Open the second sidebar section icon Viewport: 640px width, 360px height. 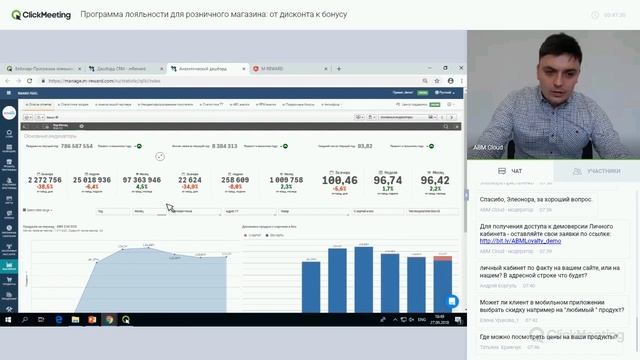(x=9, y=148)
